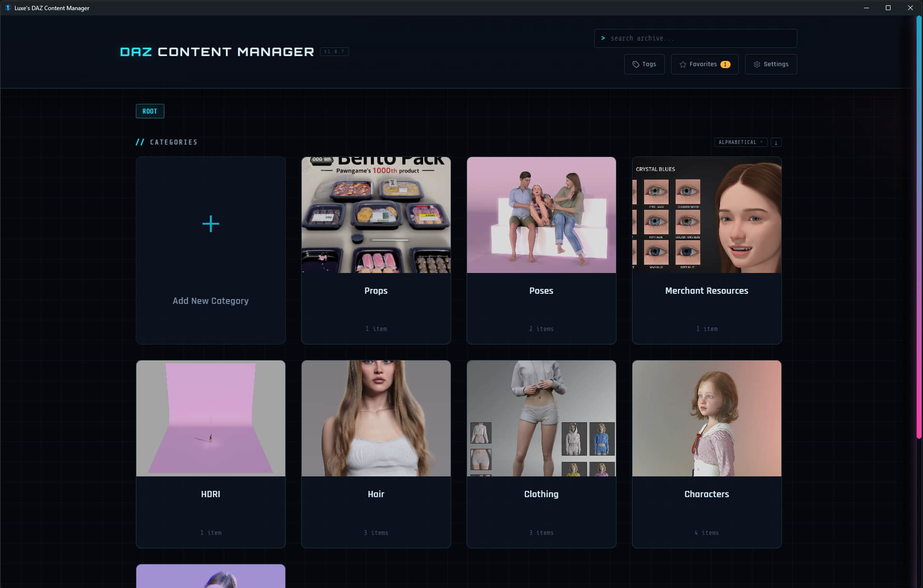Click the "Merchant Resources" card title

click(706, 290)
